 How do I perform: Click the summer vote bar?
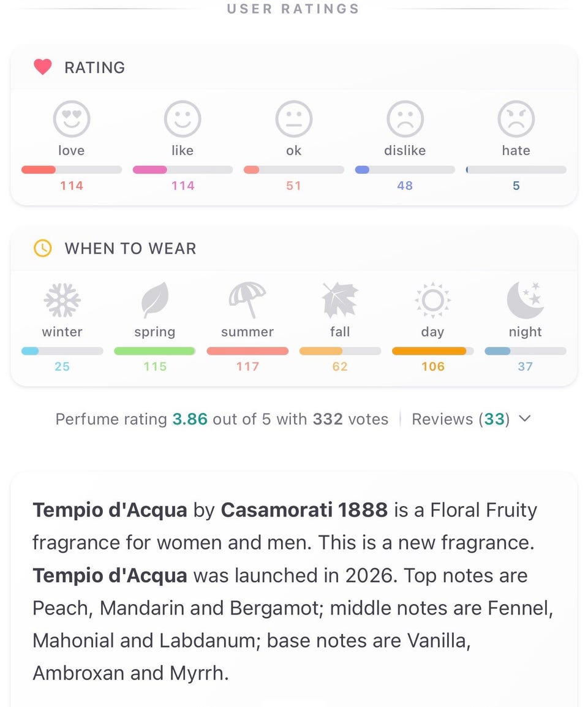point(247,351)
